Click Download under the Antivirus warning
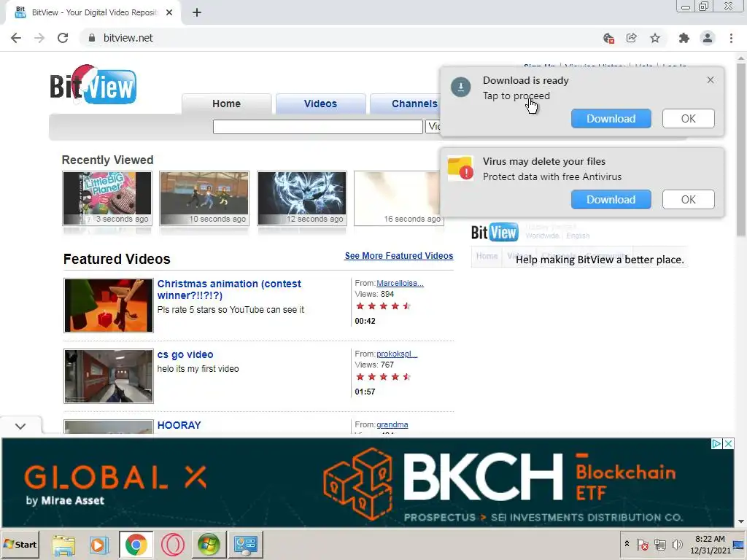Screen dimensions: 747x560 tap(611, 200)
